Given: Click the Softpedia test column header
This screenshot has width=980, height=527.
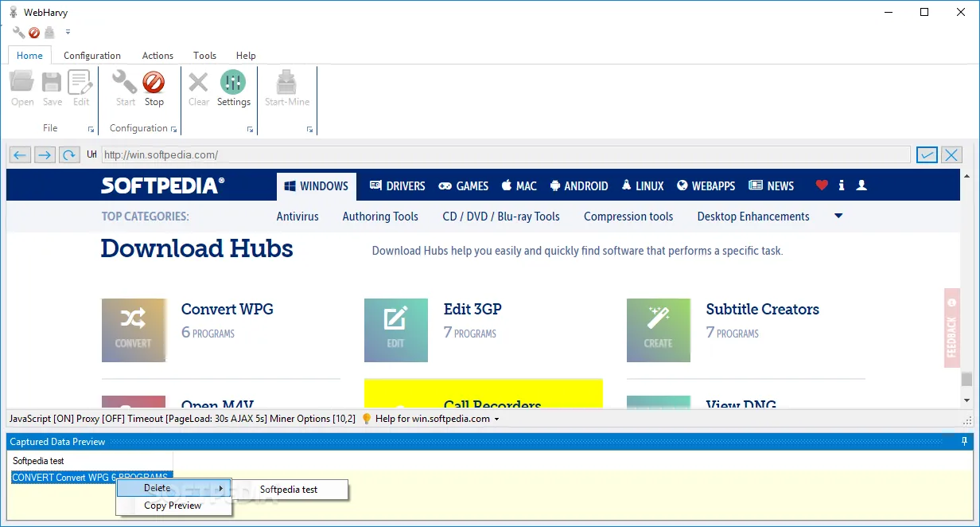Looking at the screenshot, I should point(90,461).
